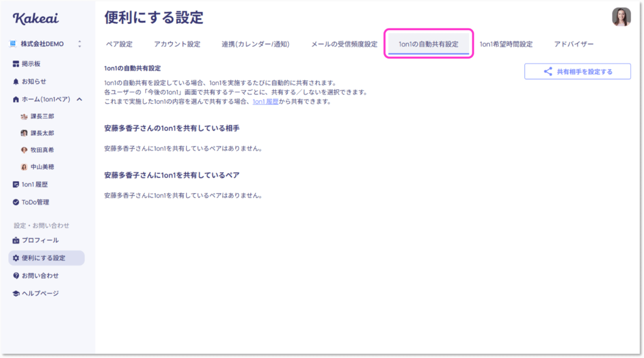Click the Kakeai logo
Image resolution: width=644 pixels, height=358 pixels.
coord(35,18)
